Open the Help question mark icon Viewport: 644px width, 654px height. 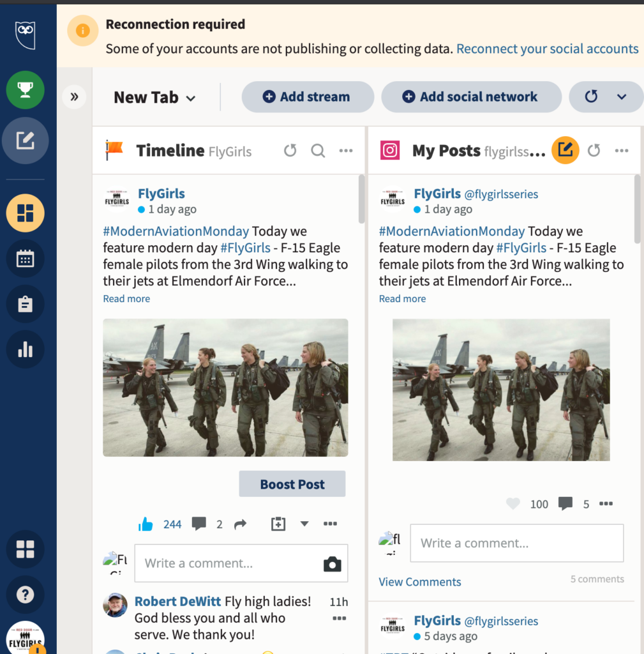point(26,595)
